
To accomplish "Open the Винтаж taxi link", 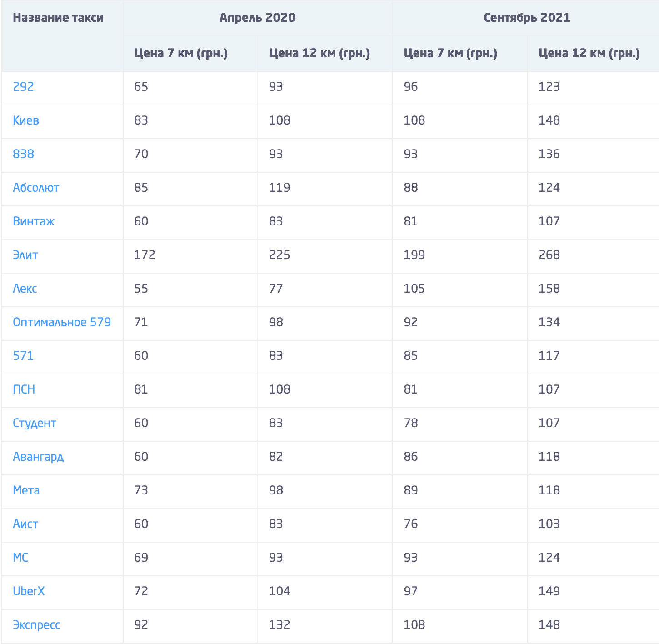I will pos(34,221).
